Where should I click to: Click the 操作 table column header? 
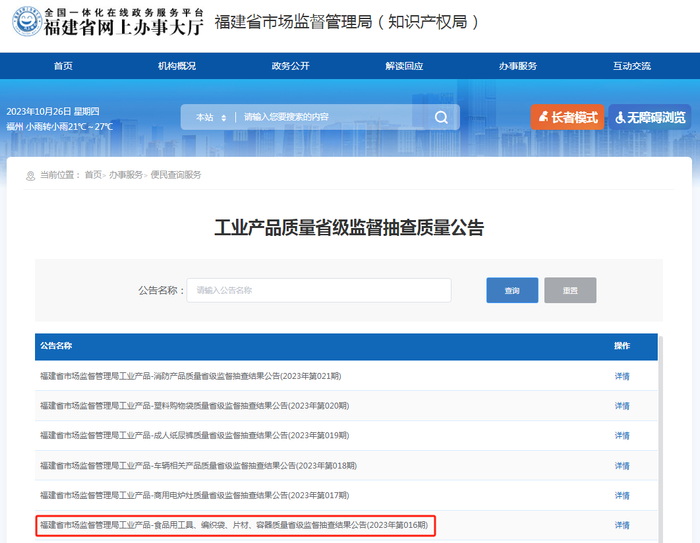(622, 346)
